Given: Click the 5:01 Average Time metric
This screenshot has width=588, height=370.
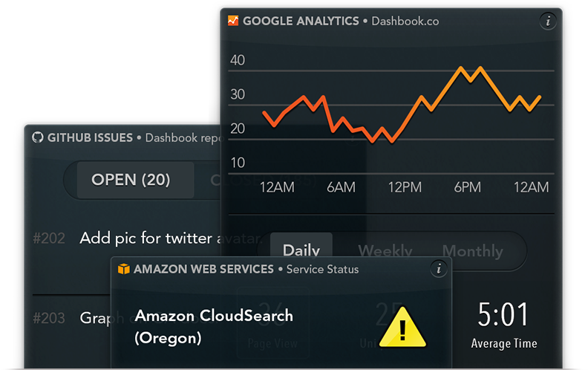Looking at the screenshot, I should tap(503, 325).
